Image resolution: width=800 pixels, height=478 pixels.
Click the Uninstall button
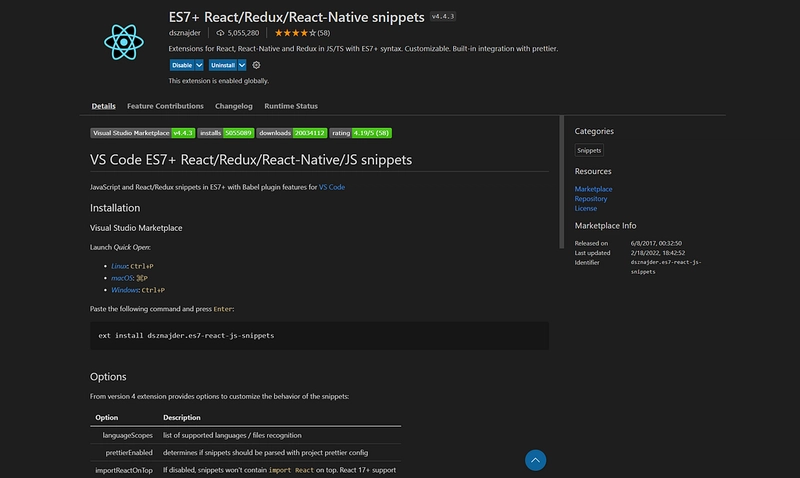[223, 65]
